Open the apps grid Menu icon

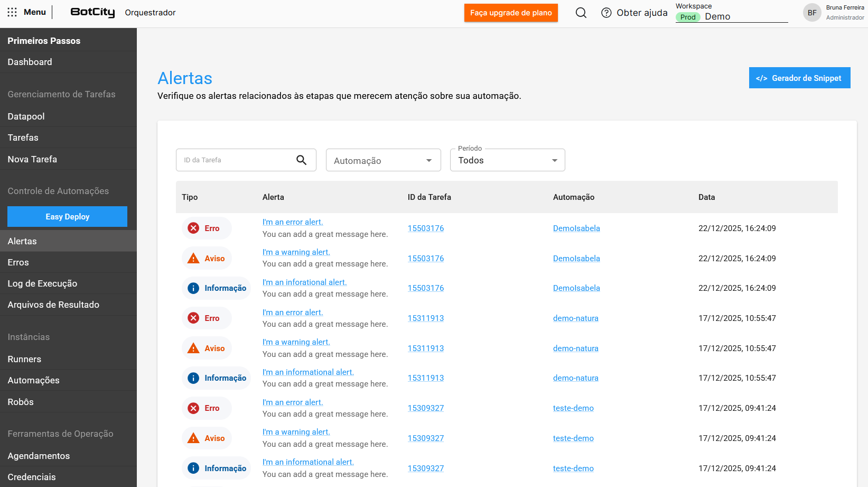pyautogui.click(x=12, y=12)
